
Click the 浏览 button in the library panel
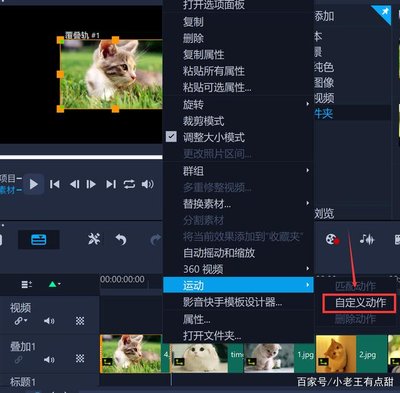[324, 213]
